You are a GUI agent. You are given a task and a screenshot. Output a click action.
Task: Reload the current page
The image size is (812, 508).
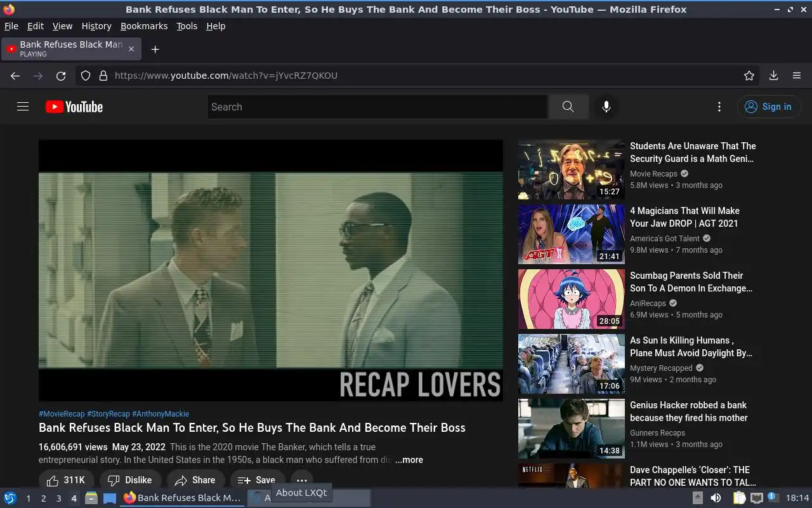click(x=61, y=76)
